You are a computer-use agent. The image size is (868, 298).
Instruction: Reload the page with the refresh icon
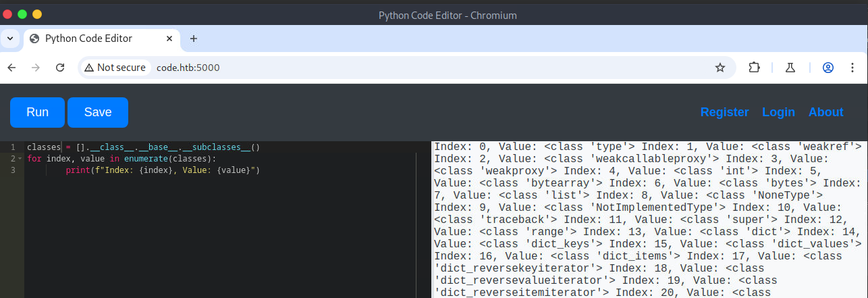tap(60, 68)
